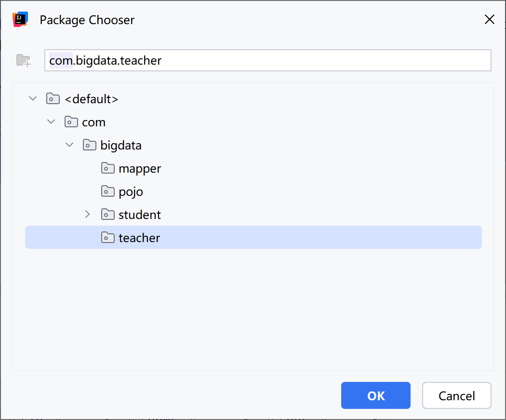Collapse the com package node

(51, 122)
